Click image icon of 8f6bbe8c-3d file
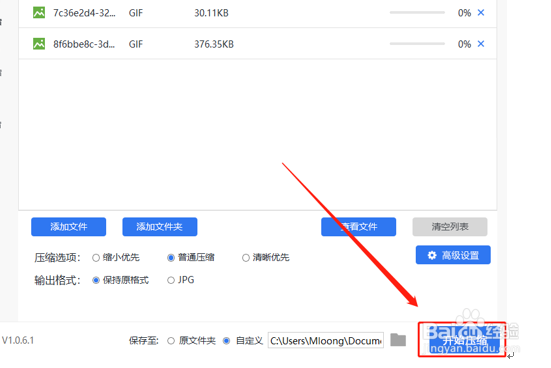The width and height of the screenshot is (551, 368). pos(39,44)
